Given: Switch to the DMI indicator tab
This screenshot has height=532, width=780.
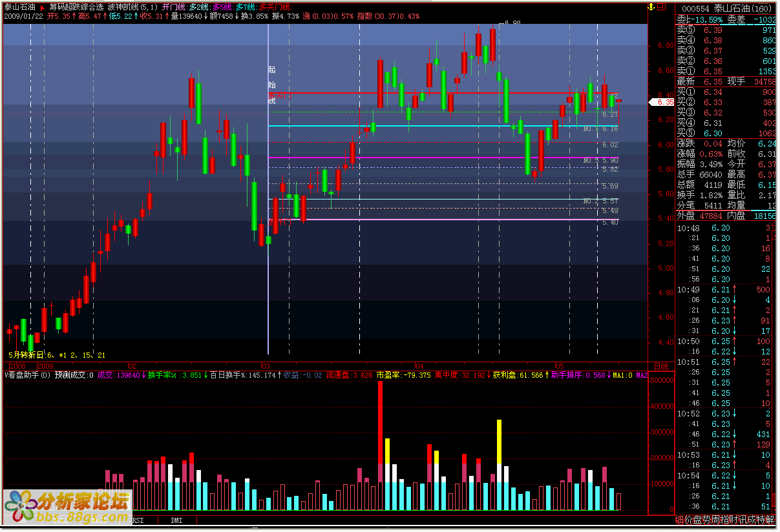Looking at the screenshot, I should pos(177,520).
